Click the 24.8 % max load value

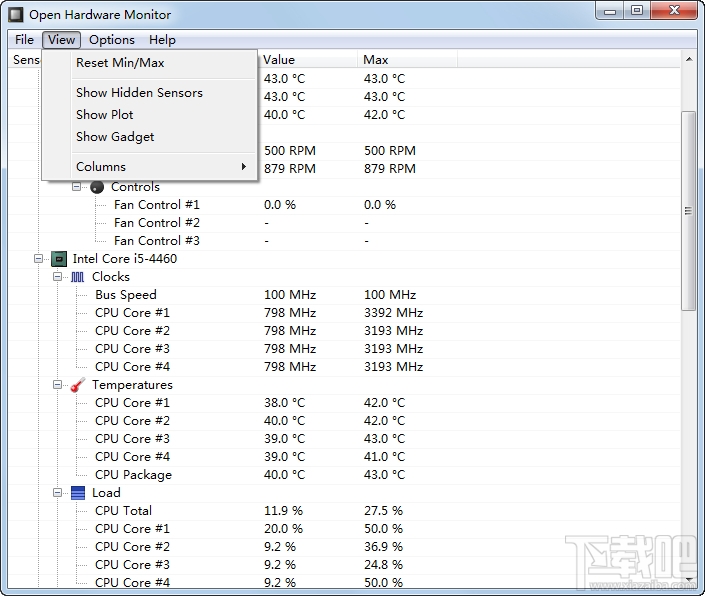pyautogui.click(x=384, y=565)
